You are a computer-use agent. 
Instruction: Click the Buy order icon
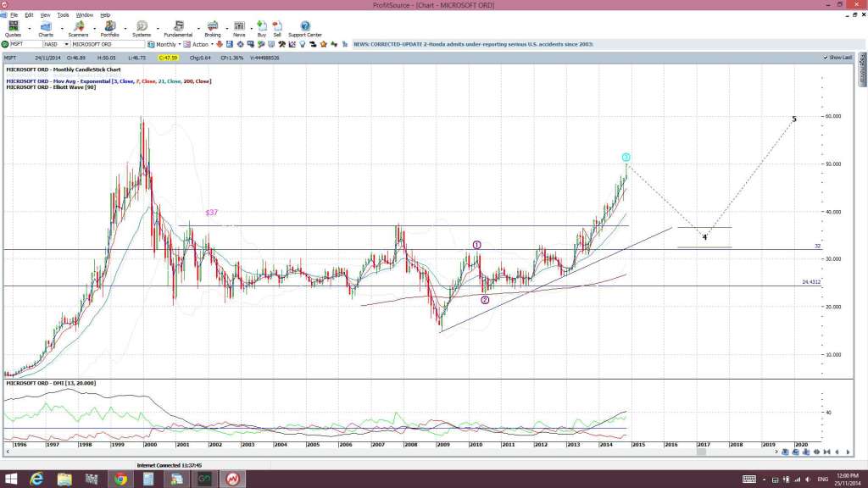coord(262,28)
